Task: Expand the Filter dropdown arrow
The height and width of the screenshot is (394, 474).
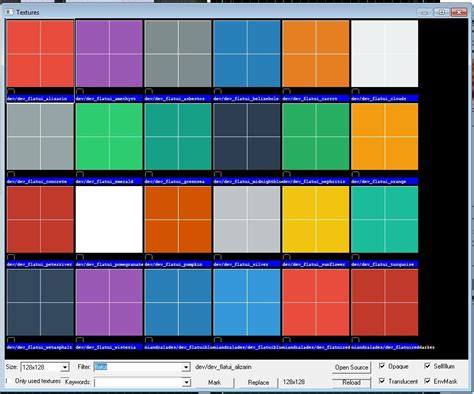Action: click(x=186, y=367)
